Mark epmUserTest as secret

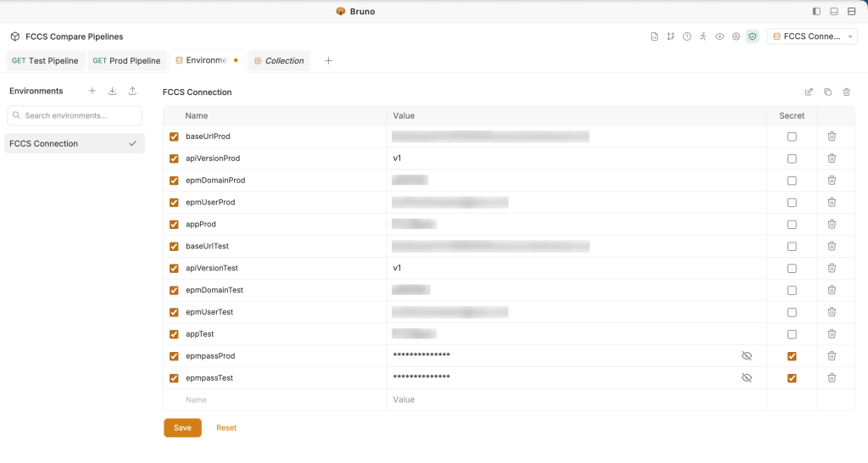[792, 312]
